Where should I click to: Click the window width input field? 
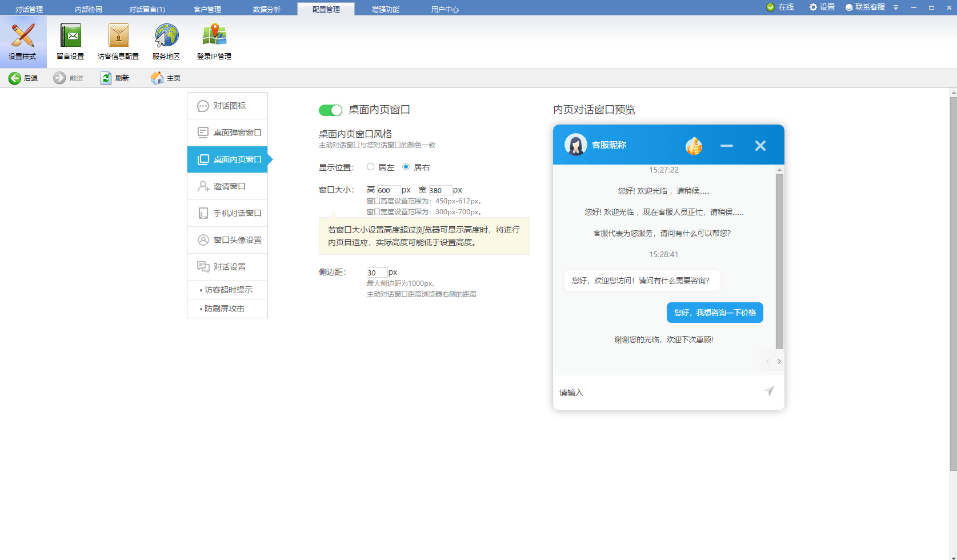click(x=441, y=190)
